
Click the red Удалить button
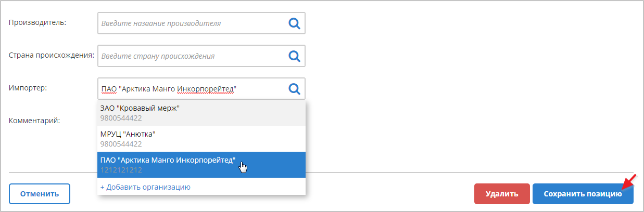coord(502,194)
